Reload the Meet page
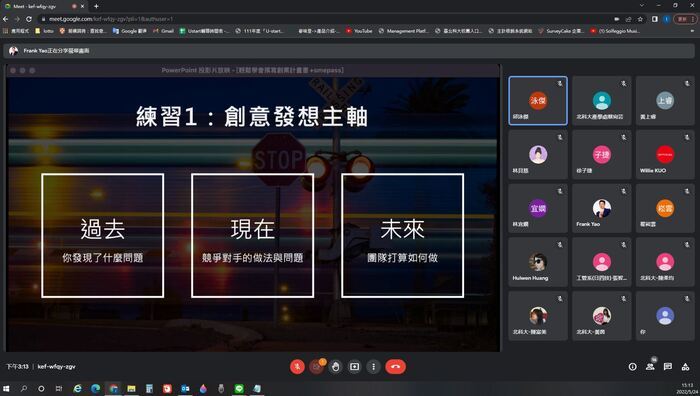Screen dimensions: 700x396 29,19
